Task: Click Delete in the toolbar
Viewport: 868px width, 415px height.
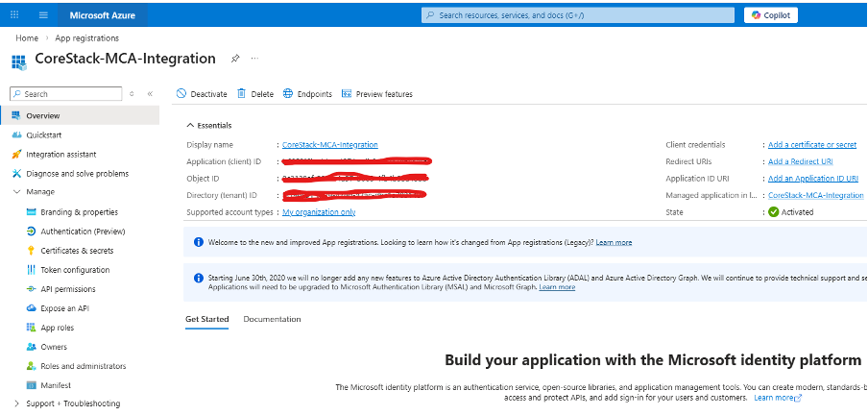Action: tap(255, 93)
